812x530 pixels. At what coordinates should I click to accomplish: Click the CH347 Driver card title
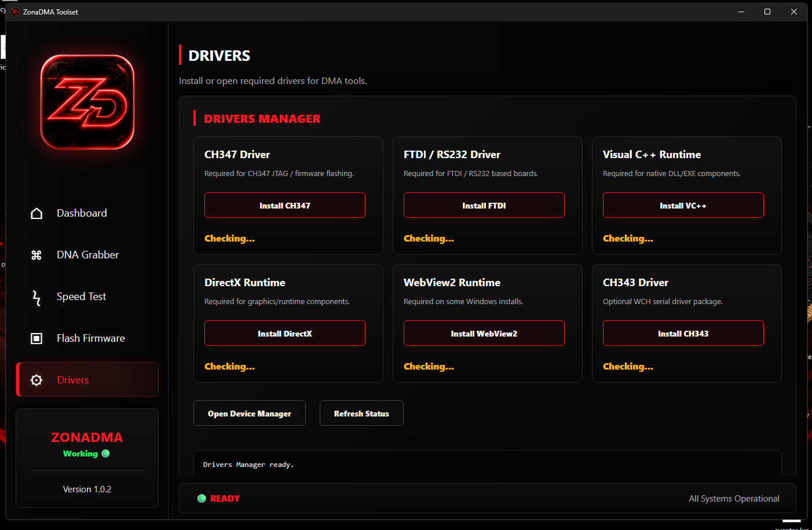(x=237, y=155)
